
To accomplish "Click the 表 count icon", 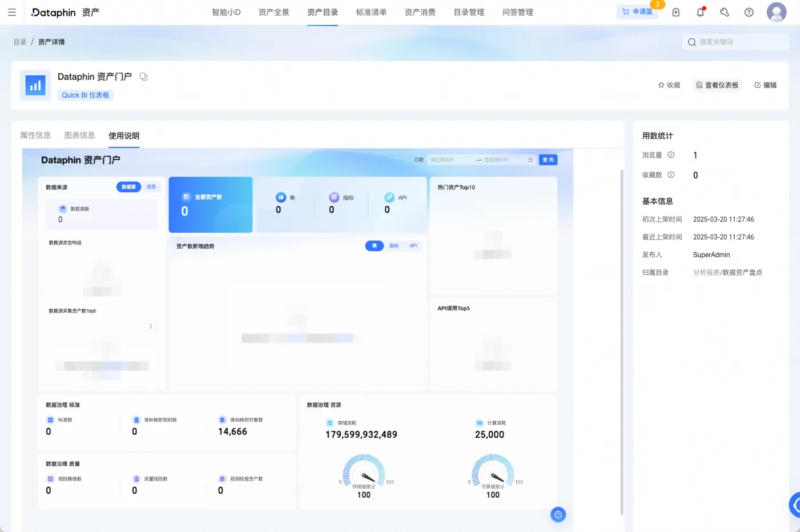I will coord(281,198).
